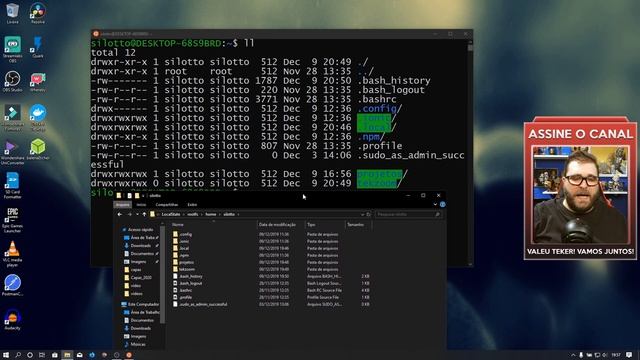Open the Quark desktop shortcut
Image resolution: width=640 pixels, height=360 pixels.
pyautogui.click(x=38, y=47)
